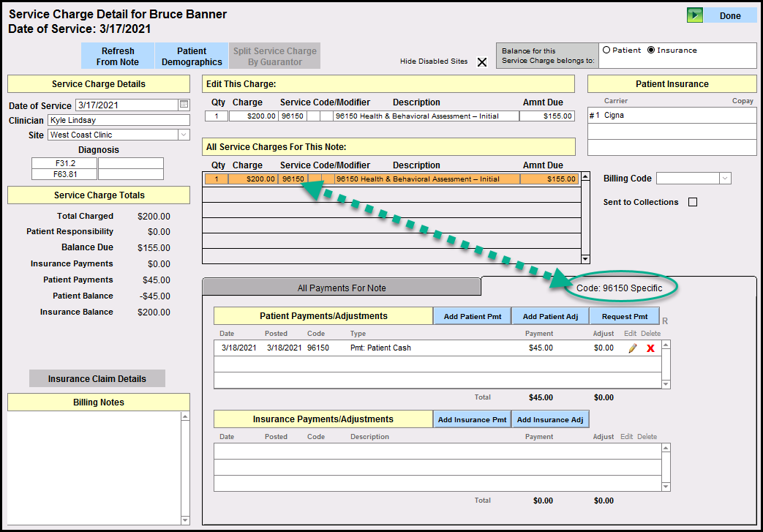Click the green arrow icon beside Done
The image size is (763, 532).
pyautogui.click(x=694, y=15)
